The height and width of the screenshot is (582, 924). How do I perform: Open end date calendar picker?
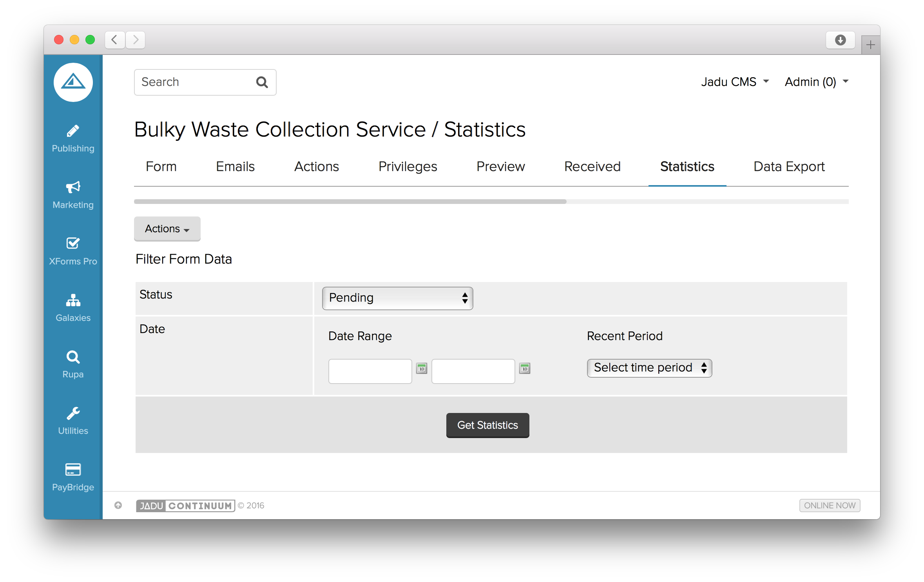[525, 369]
